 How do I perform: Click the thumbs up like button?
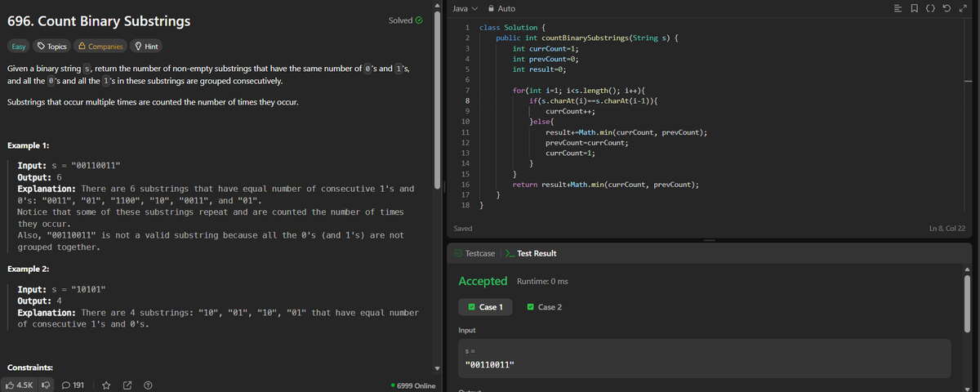tap(19, 385)
